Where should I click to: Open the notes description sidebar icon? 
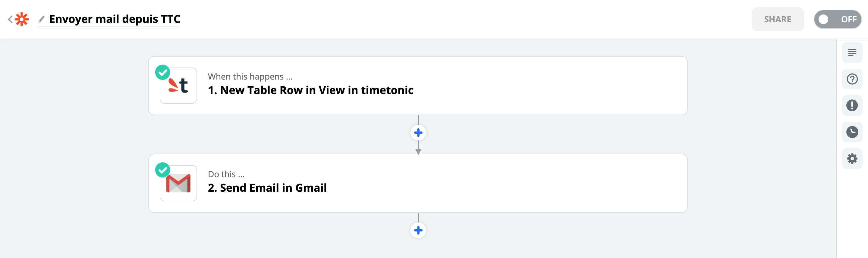click(x=851, y=52)
